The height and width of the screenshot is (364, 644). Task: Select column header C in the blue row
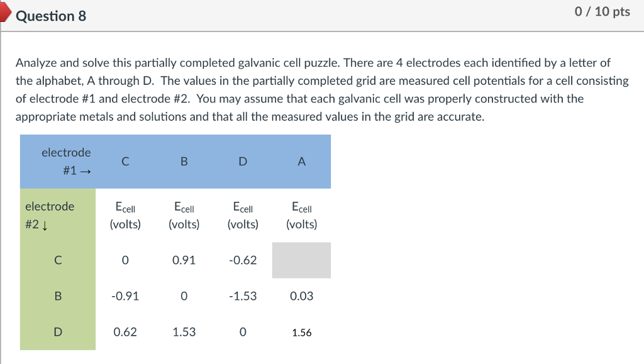coord(125,162)
